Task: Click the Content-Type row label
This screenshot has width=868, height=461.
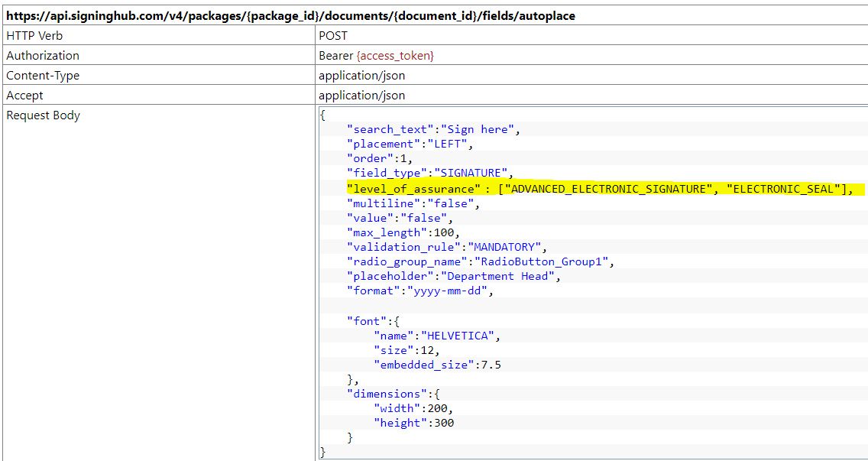Action: (x=43, y=76)
